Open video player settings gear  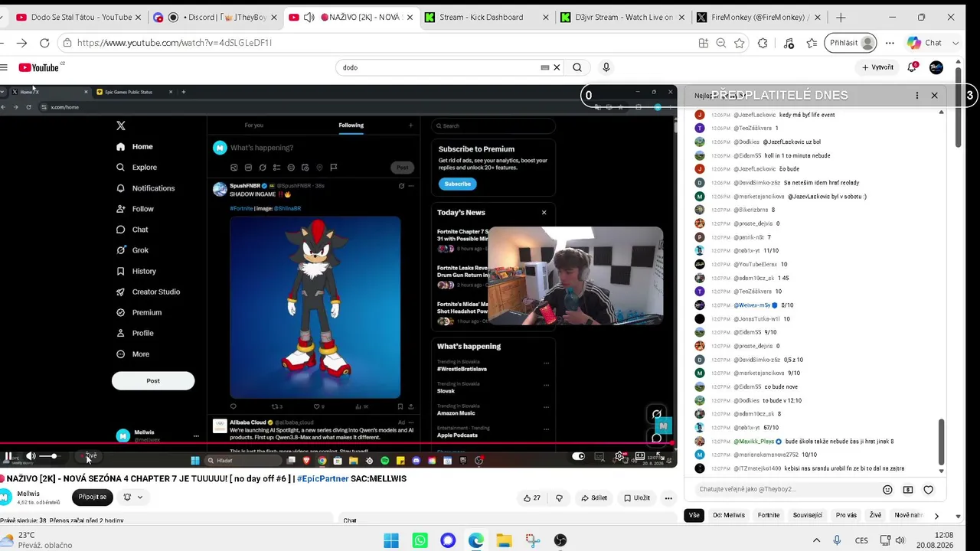point(619,457)
